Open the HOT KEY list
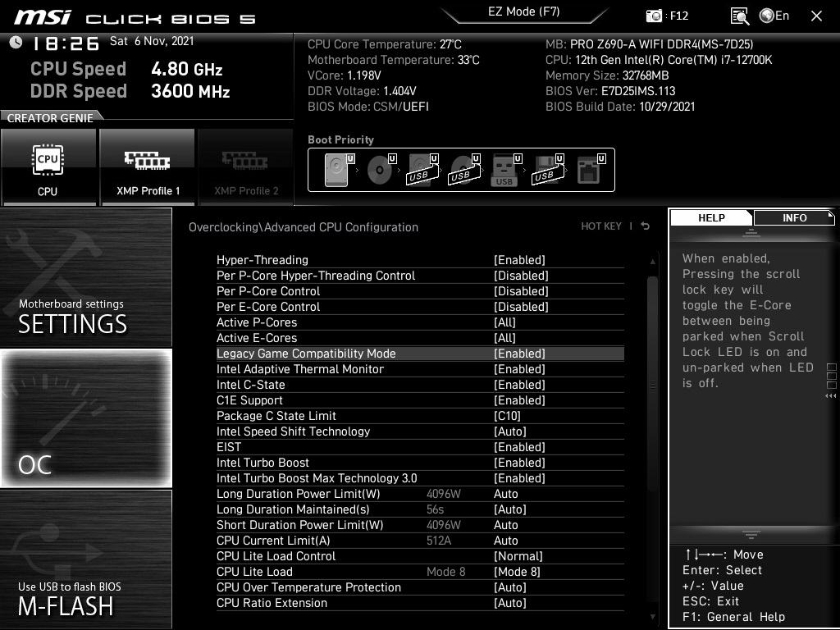 pos(601,226)
